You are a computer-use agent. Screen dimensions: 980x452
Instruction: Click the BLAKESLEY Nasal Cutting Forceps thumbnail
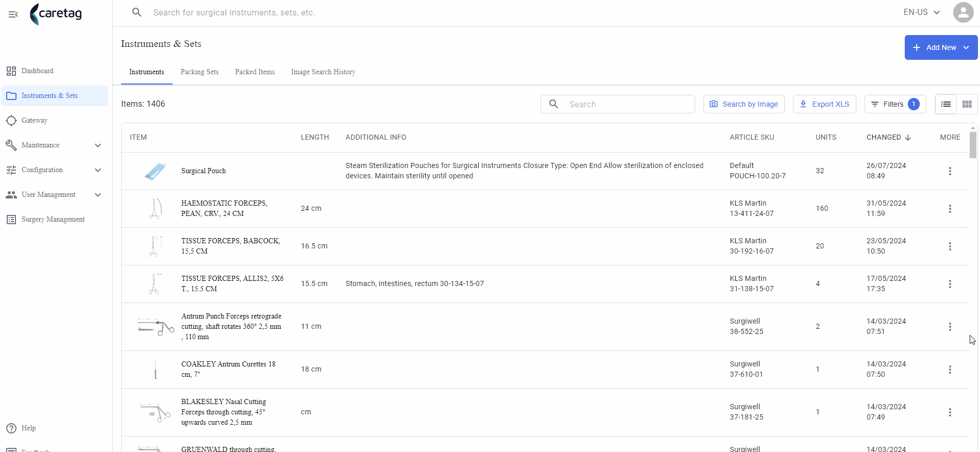pos(156,412)
